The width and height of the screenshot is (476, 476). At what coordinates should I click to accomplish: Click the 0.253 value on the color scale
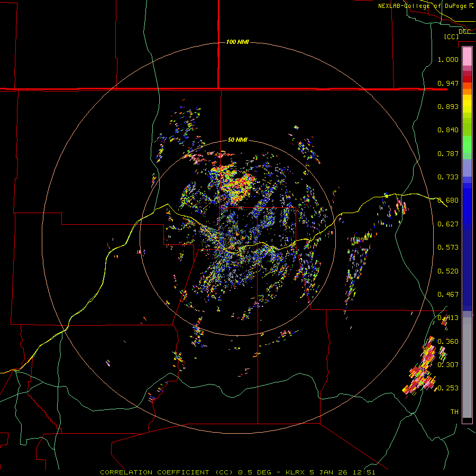click(448, 388)
